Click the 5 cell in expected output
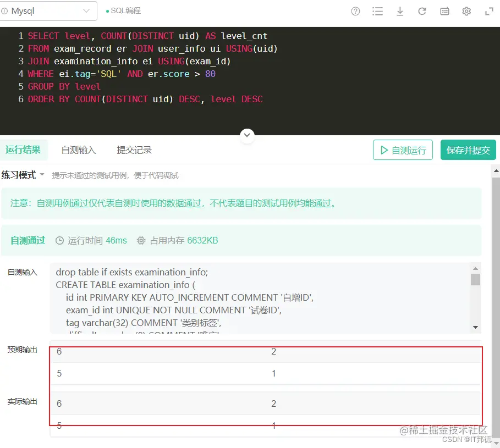The image size is (500, 448). [59, 373]
